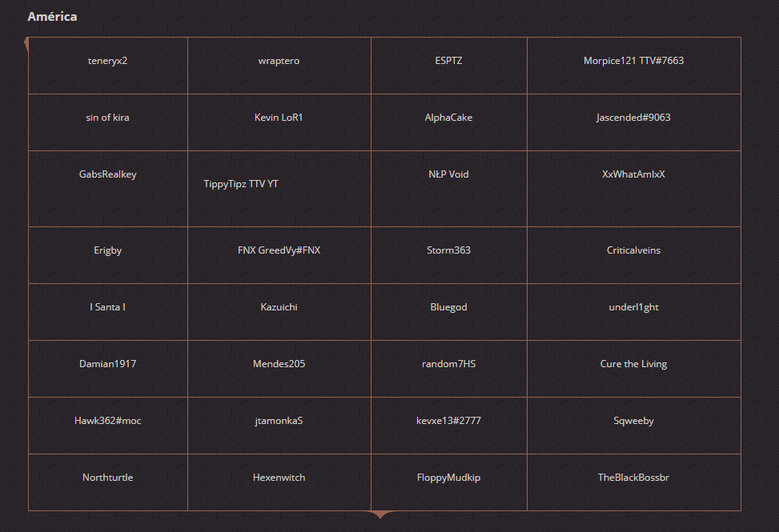Click the FloppyMudkip table cell
Image resolution: width=779 pixels, height=532 pixels.
click(x=448, y=482)
